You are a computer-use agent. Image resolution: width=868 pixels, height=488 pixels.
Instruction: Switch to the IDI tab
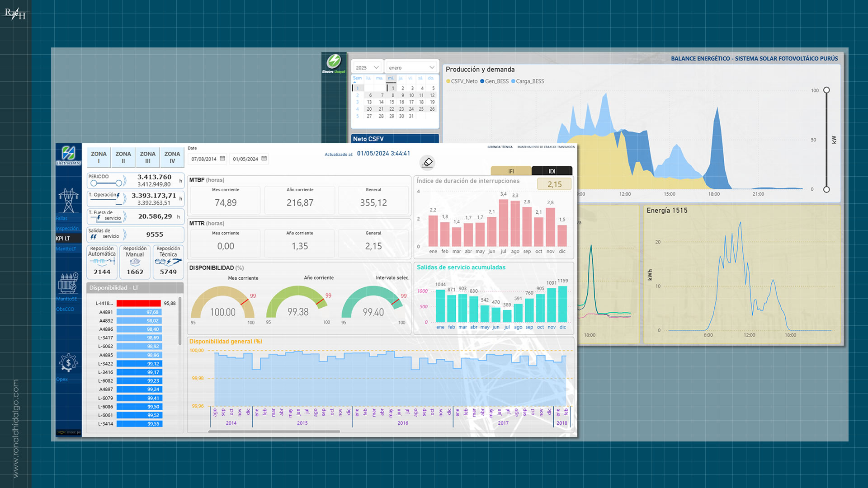coord(552,171)
